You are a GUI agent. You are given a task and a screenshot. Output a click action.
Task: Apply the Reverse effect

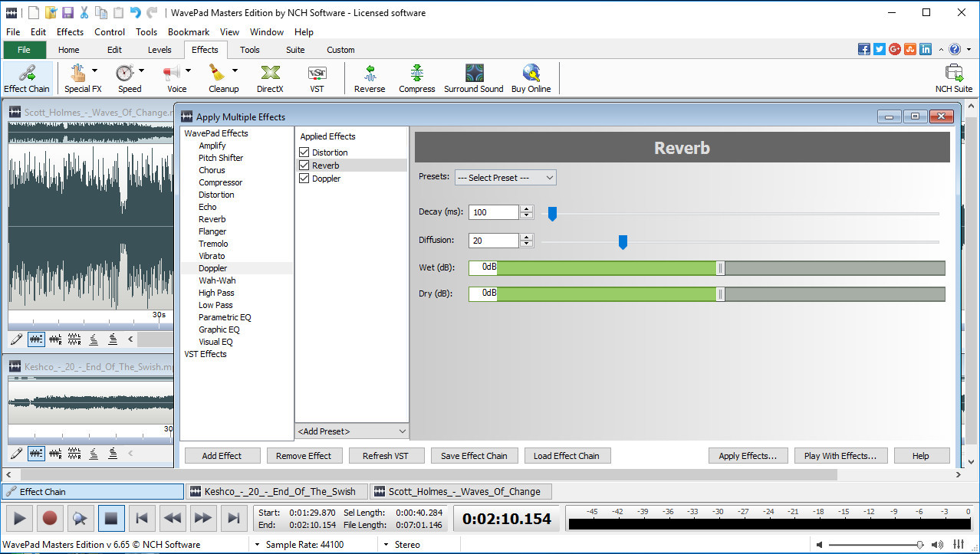pyautogui.click(x=370, y=78)
